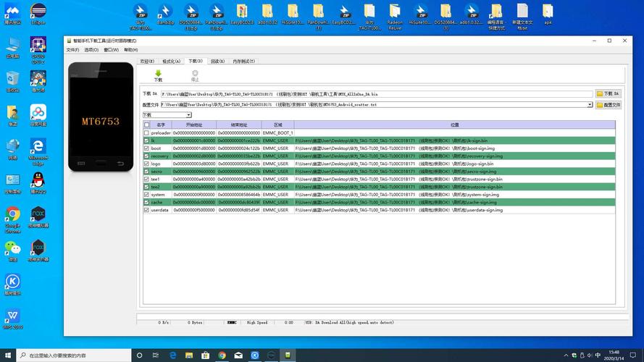The height and width of the screenshot is (362, 644).
Task: Click the green Download arrow icon
Action: pyautogui.click(x=158, y=74)
